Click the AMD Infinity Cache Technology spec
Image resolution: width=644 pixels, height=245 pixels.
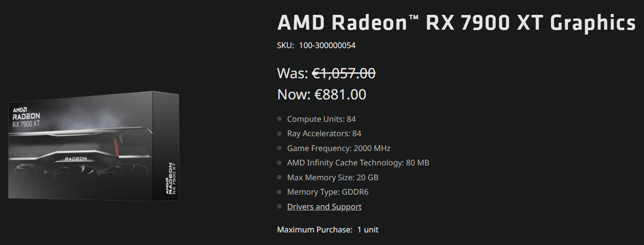(358, 163)
